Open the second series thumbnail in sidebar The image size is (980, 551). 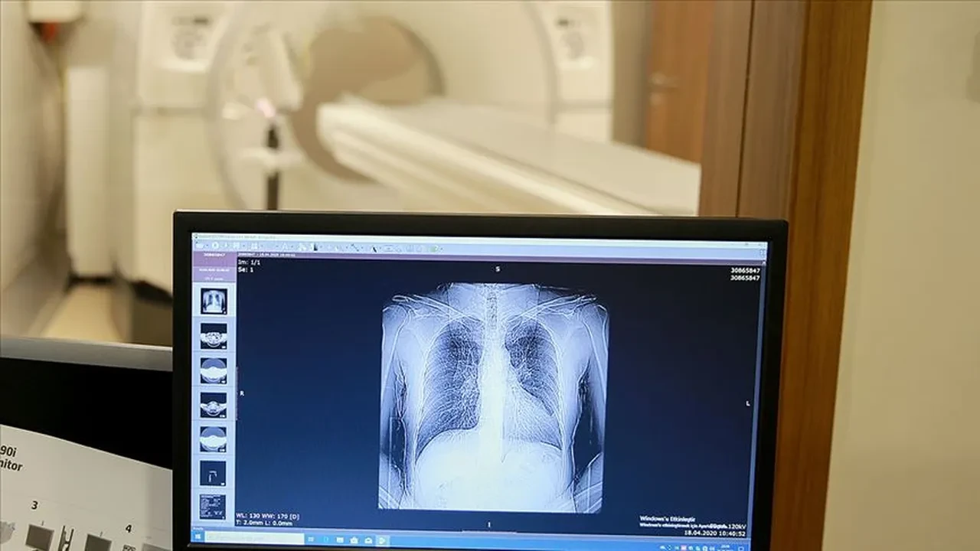coord(213,336)
